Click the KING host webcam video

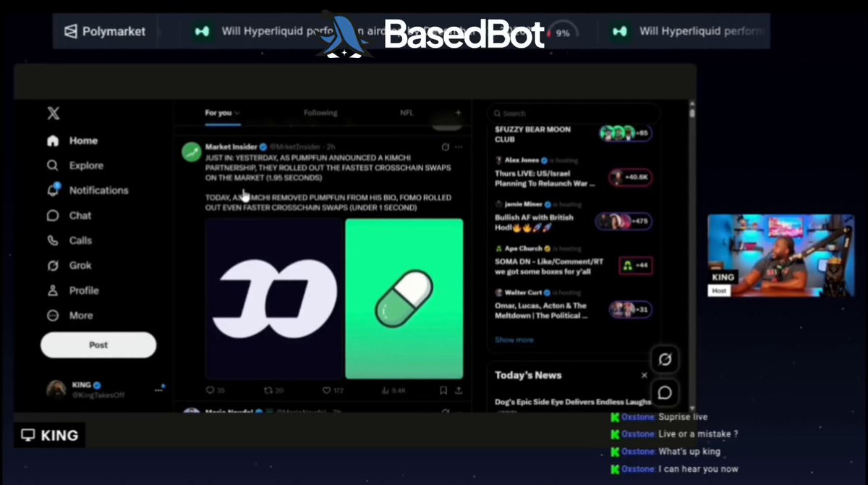[x=780, y=255]
